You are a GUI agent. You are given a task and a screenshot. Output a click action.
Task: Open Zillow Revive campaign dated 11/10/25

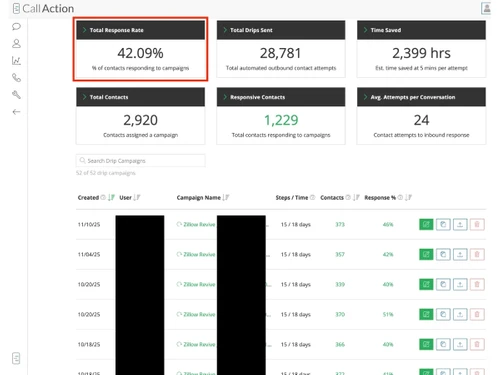199,224
